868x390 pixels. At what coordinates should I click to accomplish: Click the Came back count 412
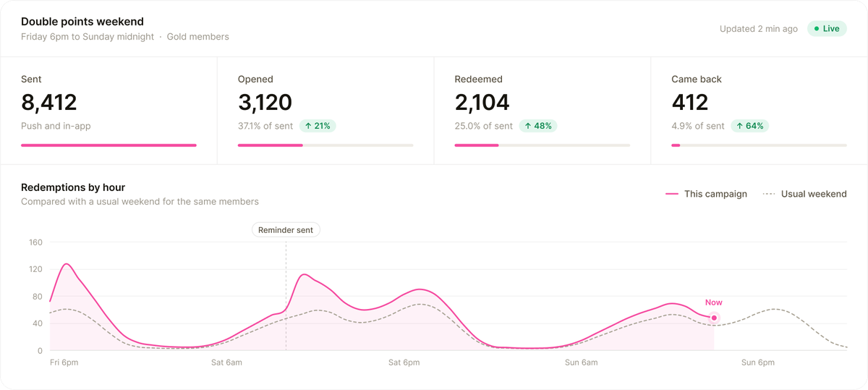(690, 102)
